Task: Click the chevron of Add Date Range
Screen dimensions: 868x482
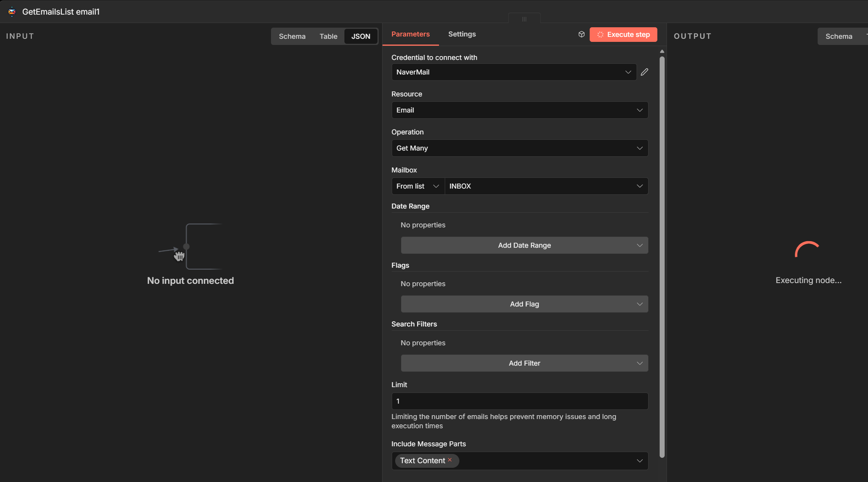Action: 639,245
